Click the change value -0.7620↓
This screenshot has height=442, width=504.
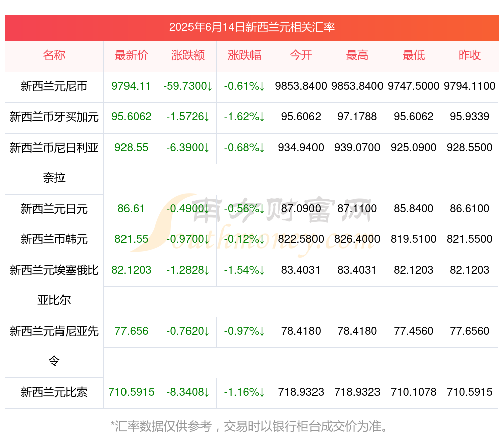click(187, 331)
